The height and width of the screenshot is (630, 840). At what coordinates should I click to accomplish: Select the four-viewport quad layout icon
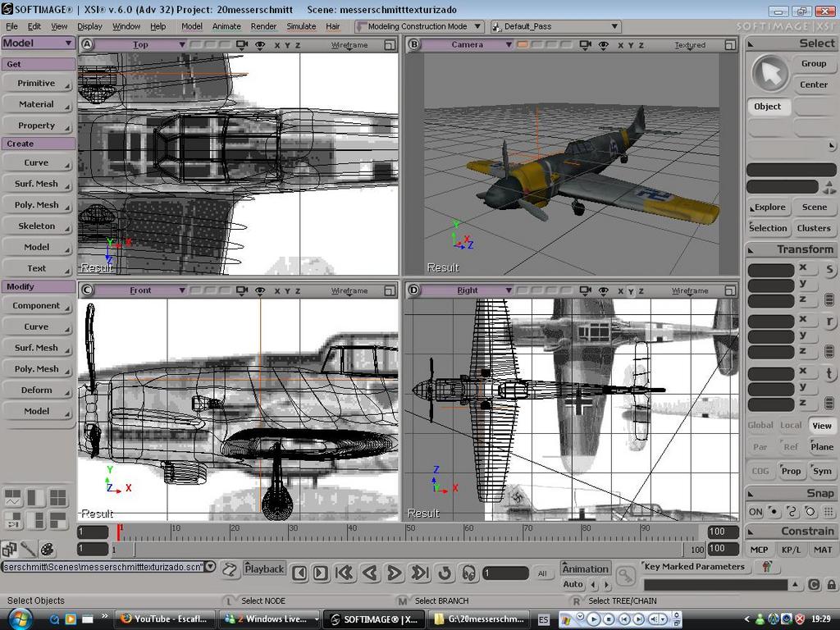click(58, 498)
